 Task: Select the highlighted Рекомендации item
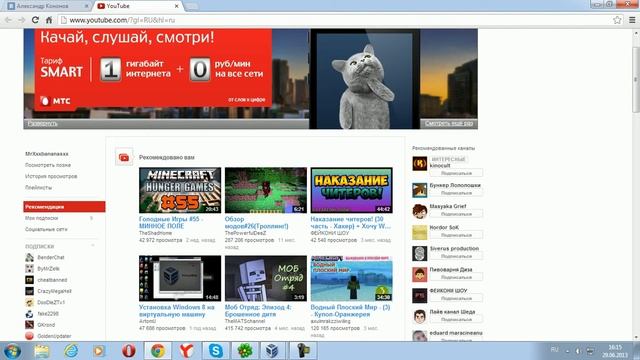tap(64, 207)
